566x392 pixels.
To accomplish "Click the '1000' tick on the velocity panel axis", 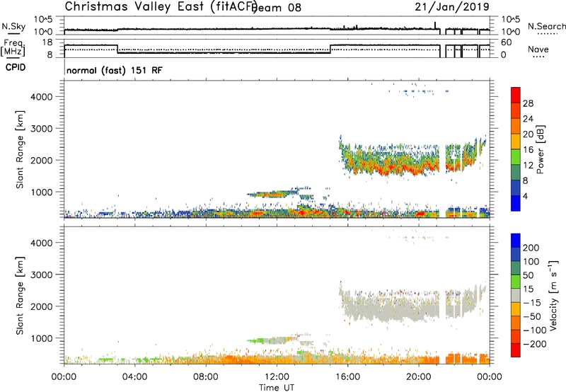I will click(x=41, y=338).
